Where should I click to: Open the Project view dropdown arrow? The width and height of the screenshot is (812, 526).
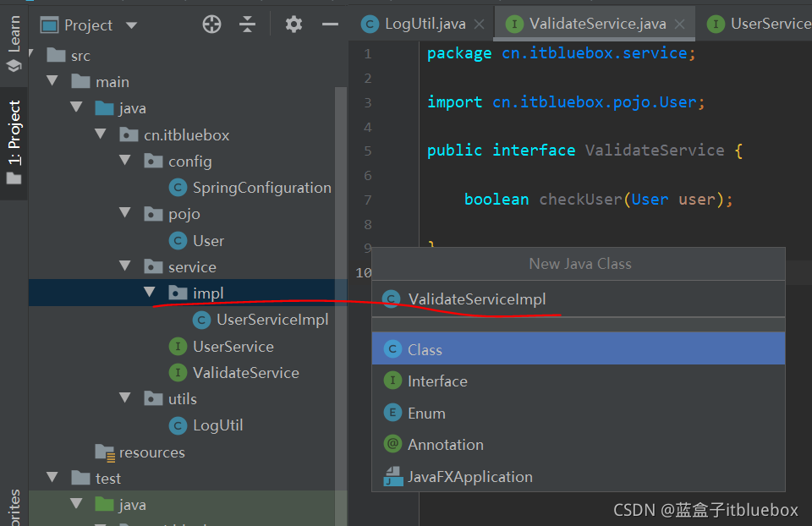click(x=132, y=25)
